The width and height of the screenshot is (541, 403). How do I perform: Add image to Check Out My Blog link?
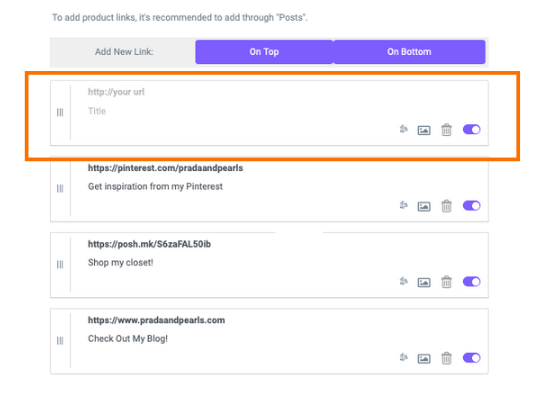click(424, 358)
